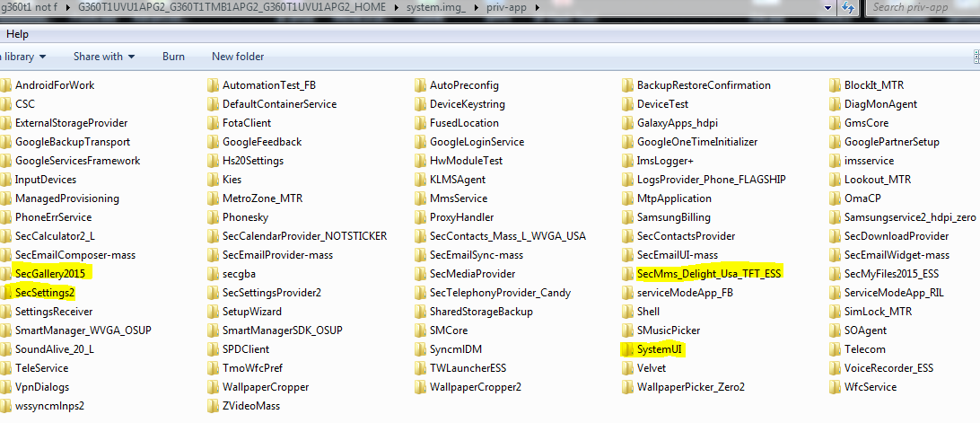Select the SecTelephonyProvider_Candy folder name
Screen dimensions: 980x423
[500, 292]
